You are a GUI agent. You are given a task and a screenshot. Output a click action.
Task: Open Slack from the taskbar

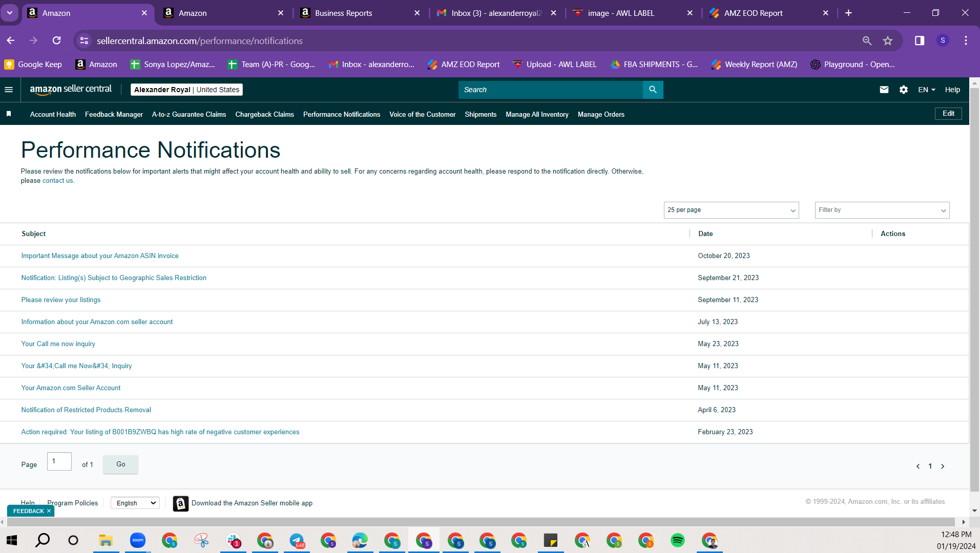(233, 540)
